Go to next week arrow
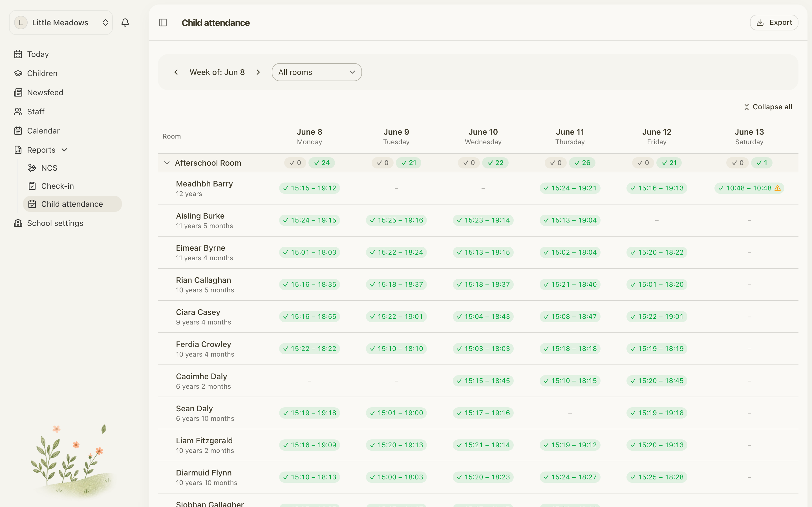 point(258,72)
